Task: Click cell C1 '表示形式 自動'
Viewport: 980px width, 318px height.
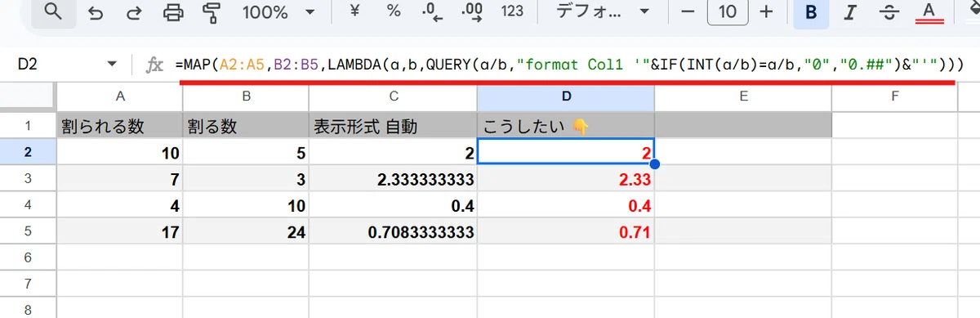Action: coord(393,125)
